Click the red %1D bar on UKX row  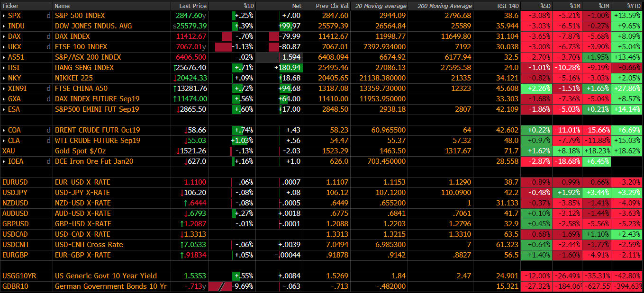tap(224, 47)
